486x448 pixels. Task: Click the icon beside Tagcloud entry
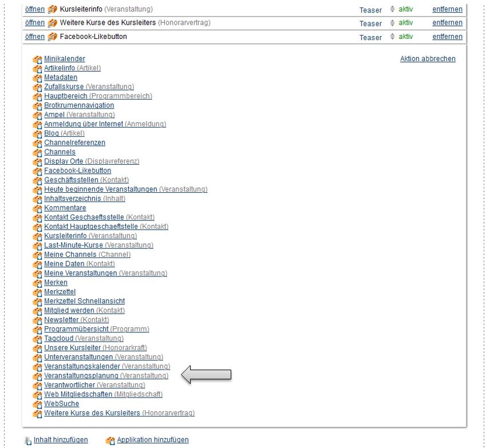point(38,339)
